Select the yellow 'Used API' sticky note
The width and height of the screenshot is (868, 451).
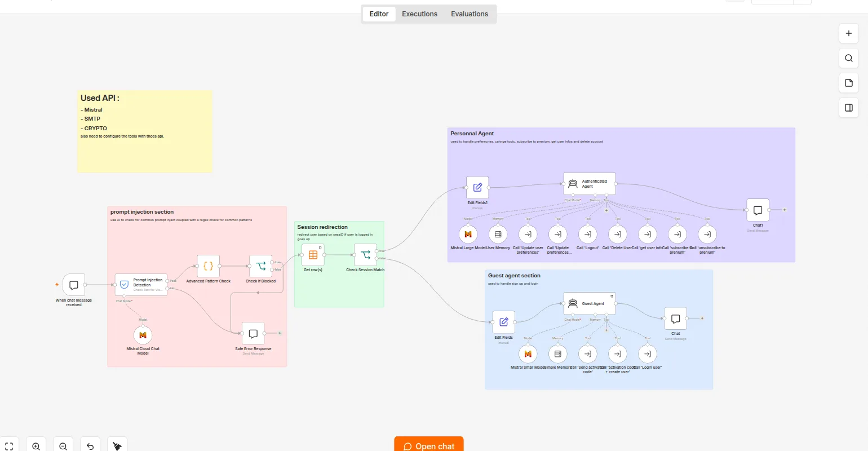coord(145,131)
